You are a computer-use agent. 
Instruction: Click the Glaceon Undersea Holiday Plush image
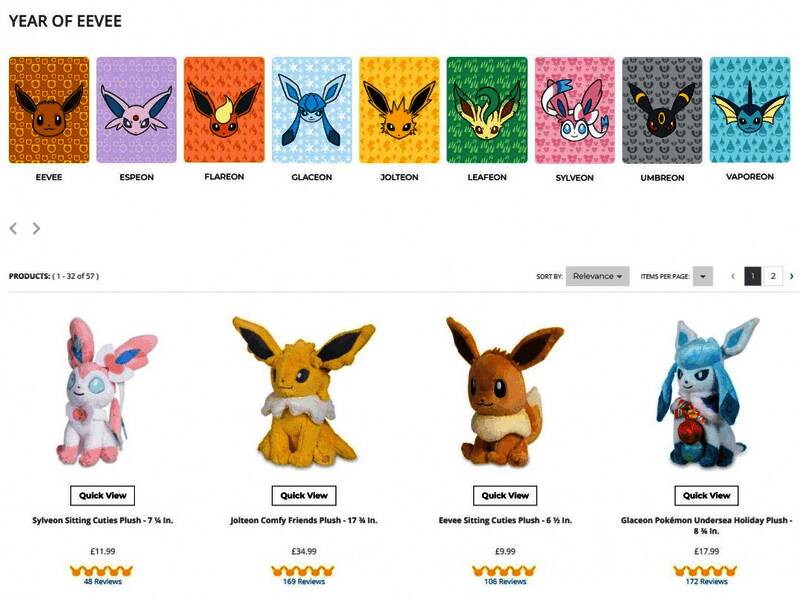707,392
